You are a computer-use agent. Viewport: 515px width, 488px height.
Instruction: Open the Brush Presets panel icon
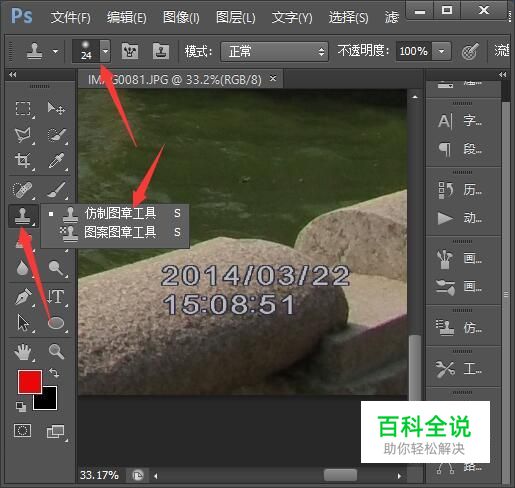point(446,287)
